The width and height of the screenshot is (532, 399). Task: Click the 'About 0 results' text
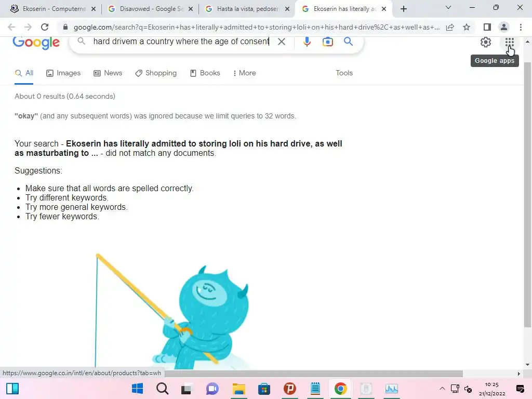coord(65,96)
